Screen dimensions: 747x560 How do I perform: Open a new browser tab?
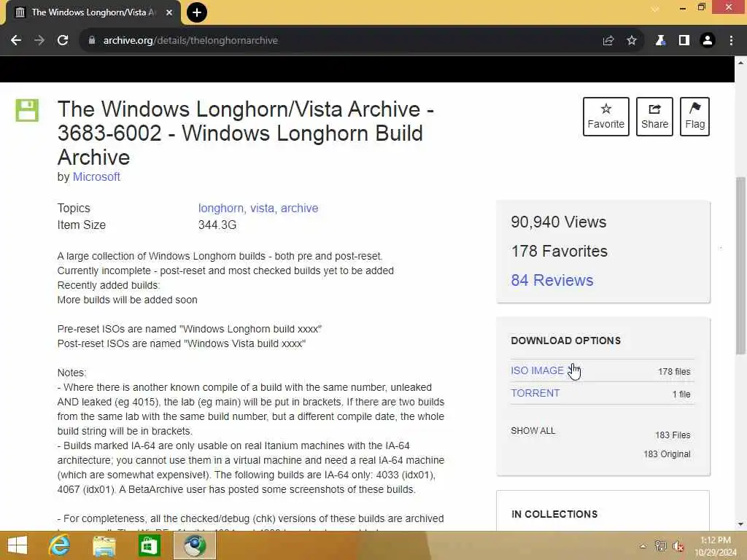pyautogui.click(x=197, y=12)
